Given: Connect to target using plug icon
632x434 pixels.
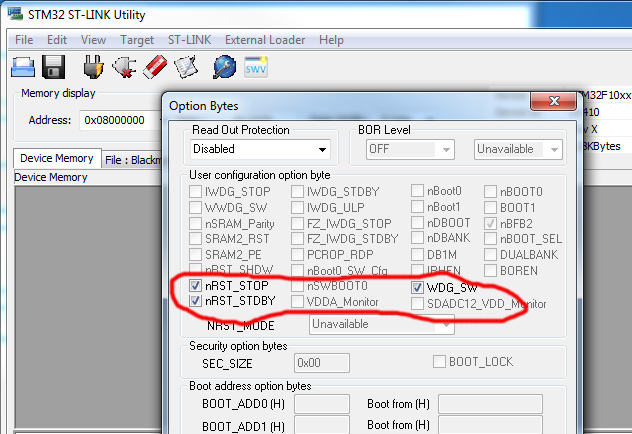Looking at the screenshot, I should click(93, 66).
